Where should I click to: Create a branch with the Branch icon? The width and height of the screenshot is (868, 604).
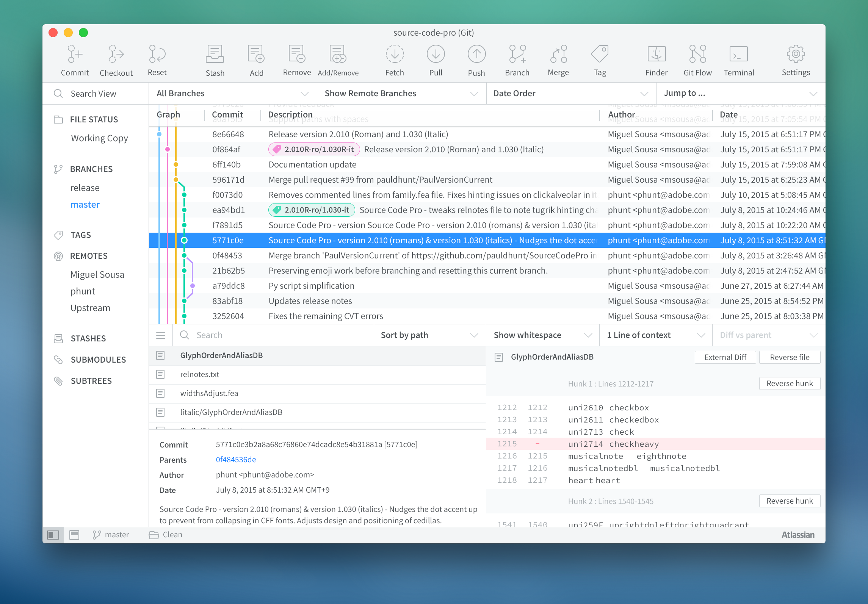coord(517,54)
